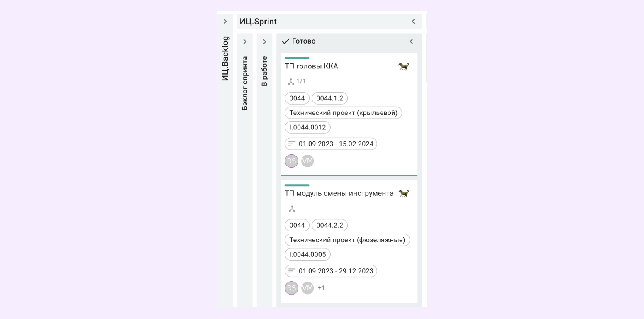
Task: Click the I.0044.0005 tag
Action: tap(307, 254)
